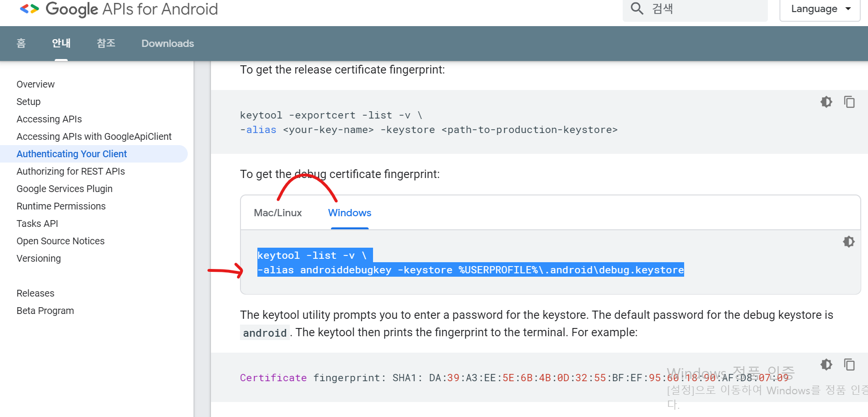Click the 'Certificate' word in fingerprint output
Image resolution: width=868 pixels, height=417 pixels.
(273, 378)
